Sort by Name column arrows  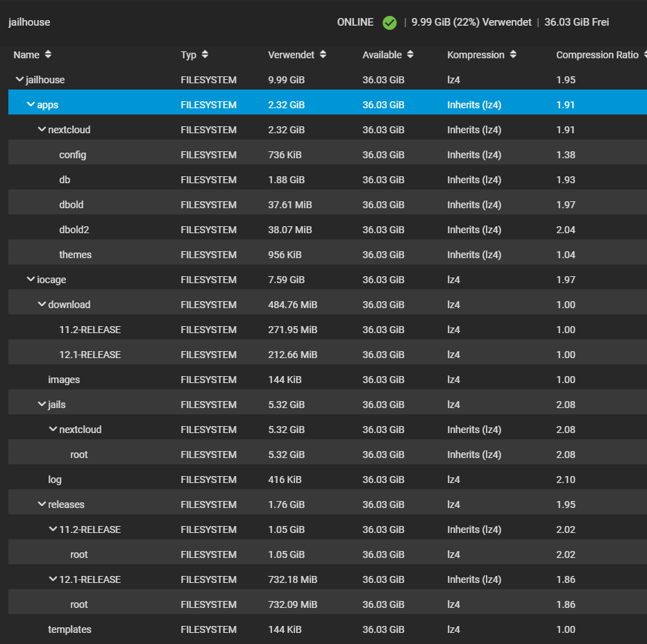coord(48,54)
